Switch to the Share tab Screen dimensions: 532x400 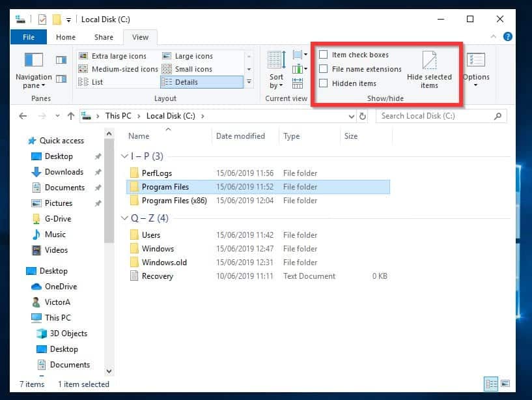tap(104, 37)
